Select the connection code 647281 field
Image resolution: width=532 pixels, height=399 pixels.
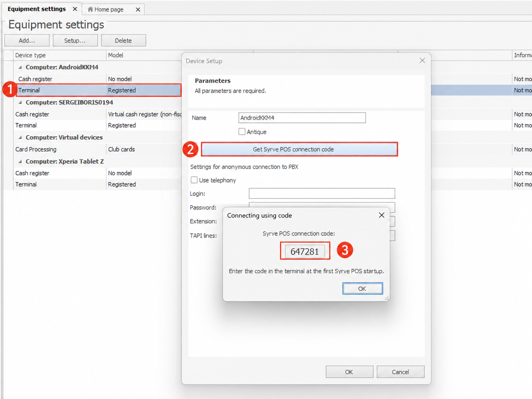(x=305, y=251)
